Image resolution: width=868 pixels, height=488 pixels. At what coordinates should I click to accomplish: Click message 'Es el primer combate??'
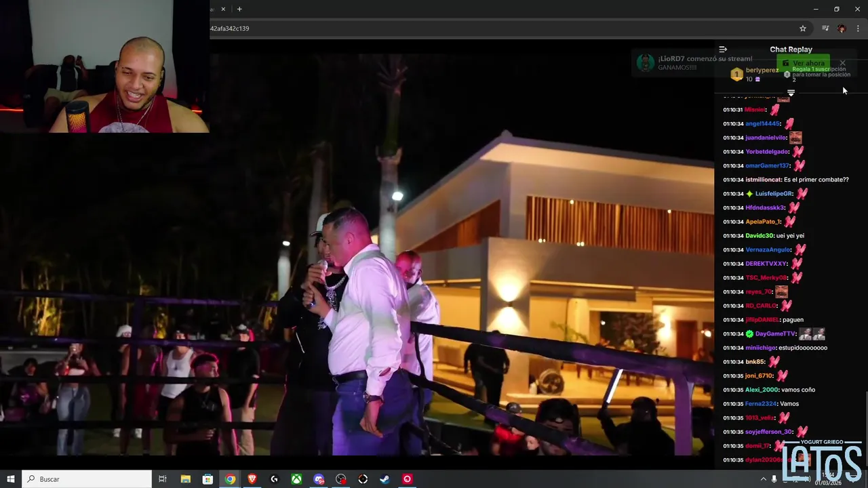click(816, 180)
